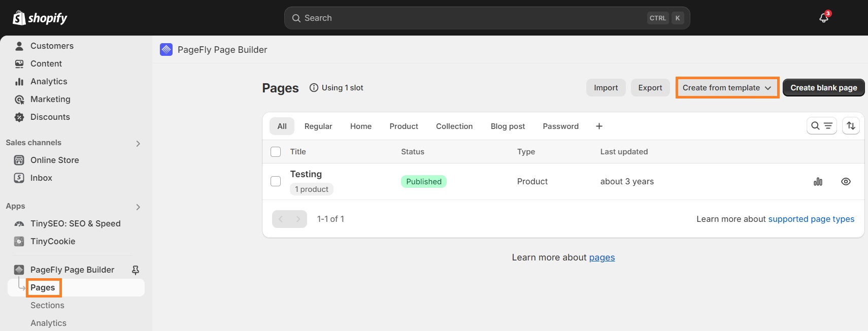The width and height of the screenshot is (868, 331).
Task: View analytics for Testing page
Action: pos(818,181)
